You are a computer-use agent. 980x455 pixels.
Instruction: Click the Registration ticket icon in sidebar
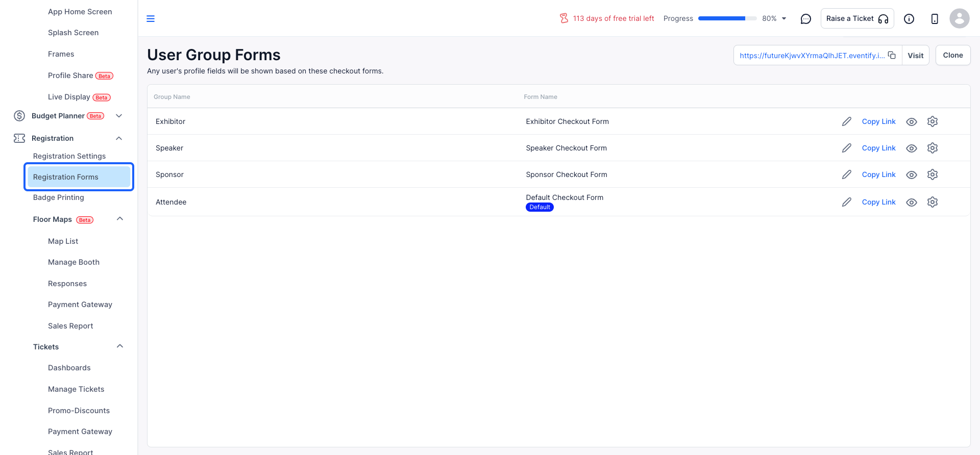click(x=19, y=138)
